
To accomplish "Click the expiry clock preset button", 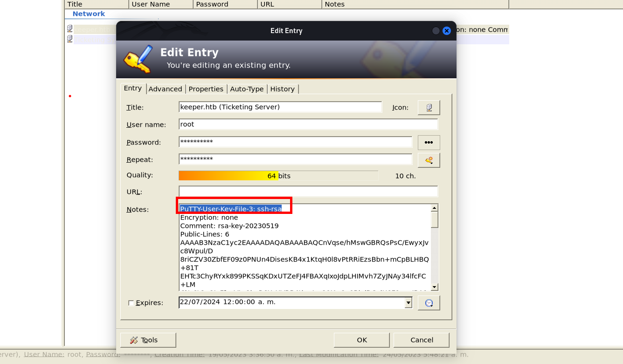I will pyautogui.click(x=429, y=303).
